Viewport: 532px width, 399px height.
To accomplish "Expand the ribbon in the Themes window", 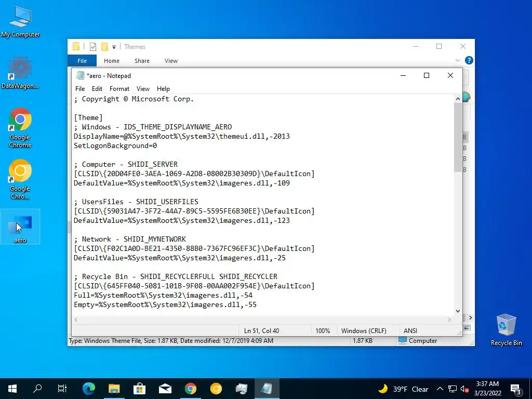I will (457, 60).
